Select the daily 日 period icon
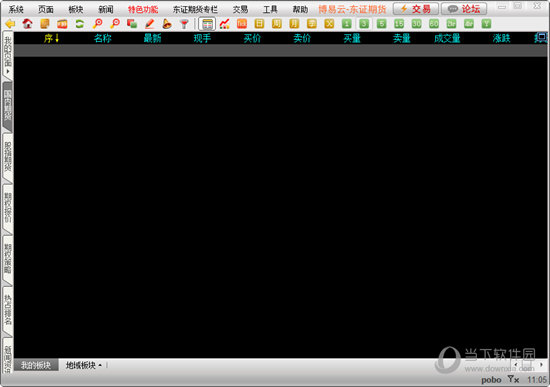This screenshot has width=550, height=387. coord(259,24)
